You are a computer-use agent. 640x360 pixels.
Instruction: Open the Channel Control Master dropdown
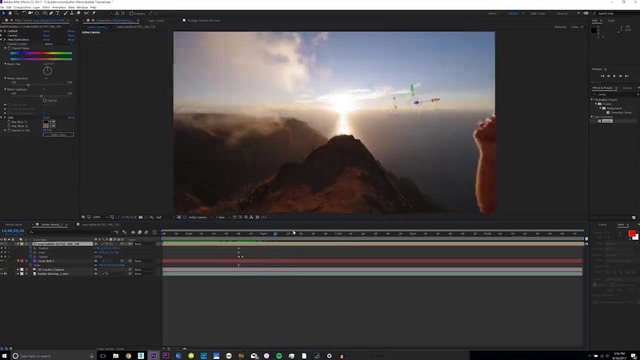pyautogui.click(x=58, y=44)
